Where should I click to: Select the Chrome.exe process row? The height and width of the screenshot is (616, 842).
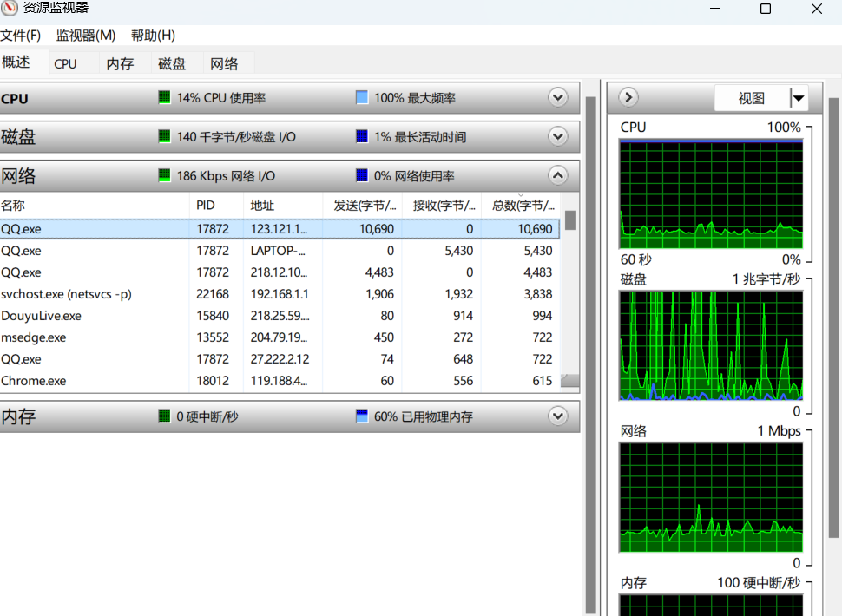pos(280,380)
